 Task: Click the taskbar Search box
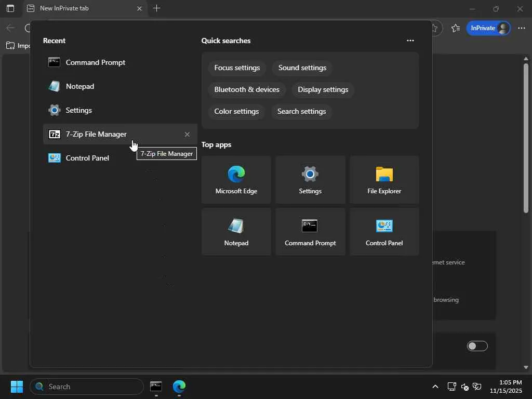click(x=87, y=387)
